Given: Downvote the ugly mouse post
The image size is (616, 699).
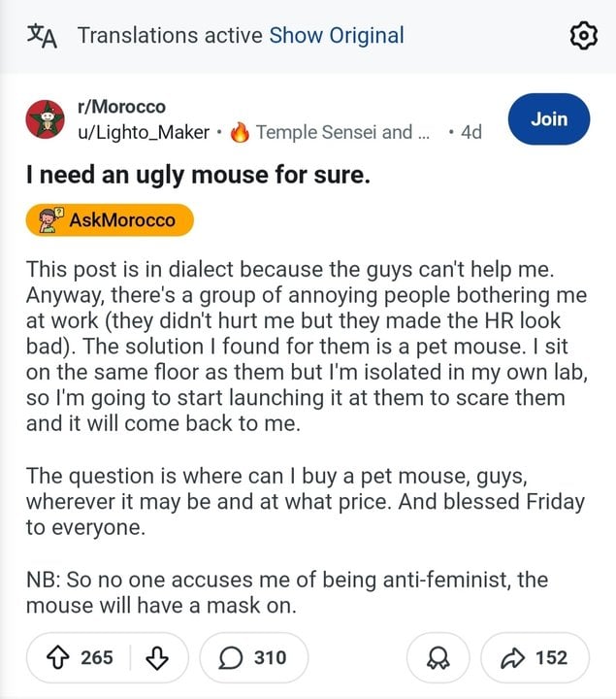Looking at the screenshot, I should (x=156, y=657).
